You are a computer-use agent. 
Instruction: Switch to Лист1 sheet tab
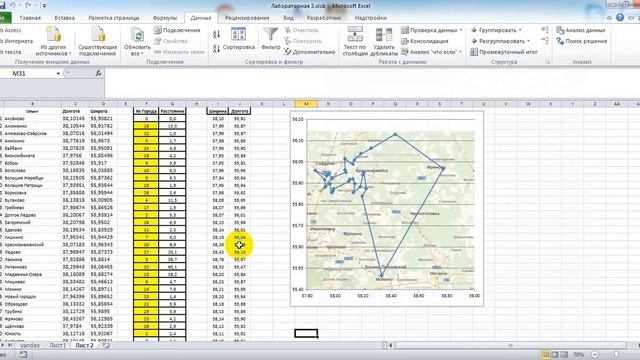(58, 345)
